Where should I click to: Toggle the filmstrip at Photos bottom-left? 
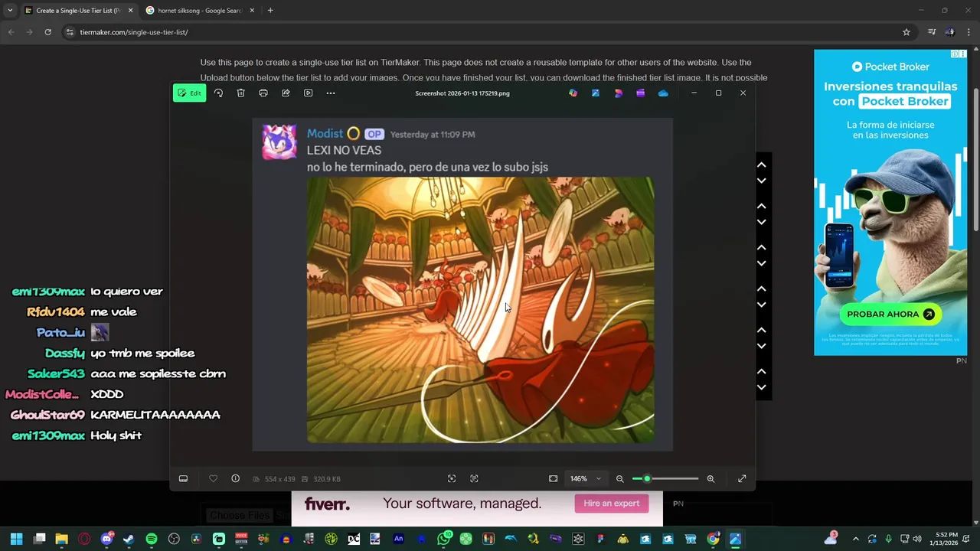(x=183, y=479)
